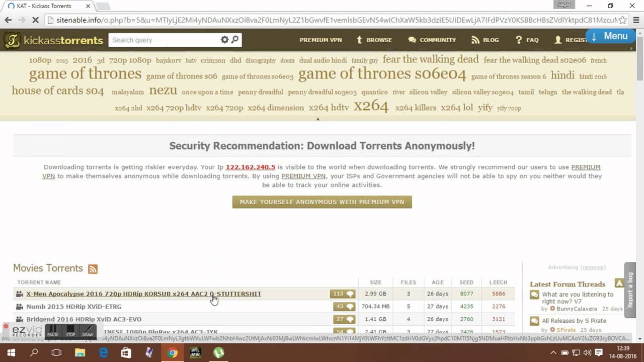Open the 'Report a bug' side tab
This screenshot has height=362, width=644.
(x=630, y=290)
